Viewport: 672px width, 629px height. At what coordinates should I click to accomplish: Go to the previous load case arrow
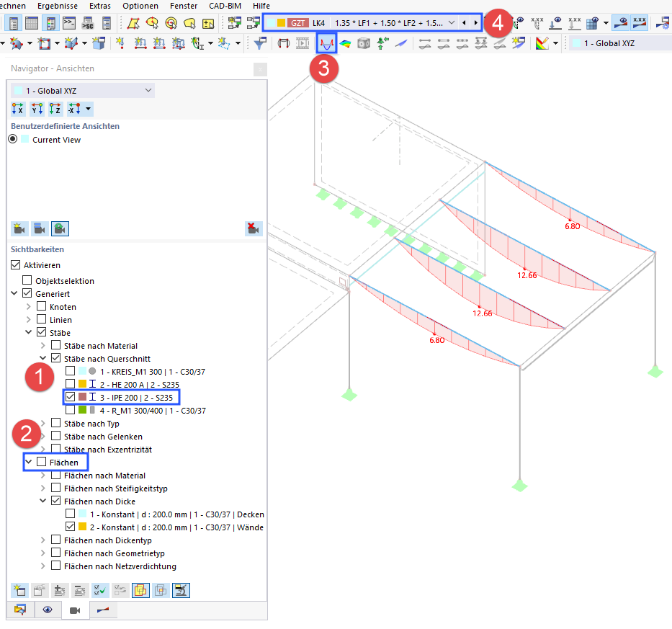coord(464,23)
